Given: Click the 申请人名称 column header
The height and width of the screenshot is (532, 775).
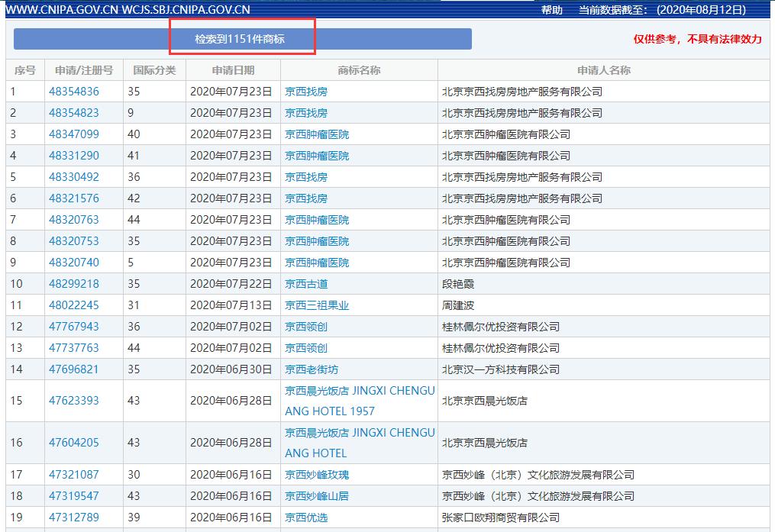Looking at the screenshot, I should pyautogui.click(x=603, y=70).
